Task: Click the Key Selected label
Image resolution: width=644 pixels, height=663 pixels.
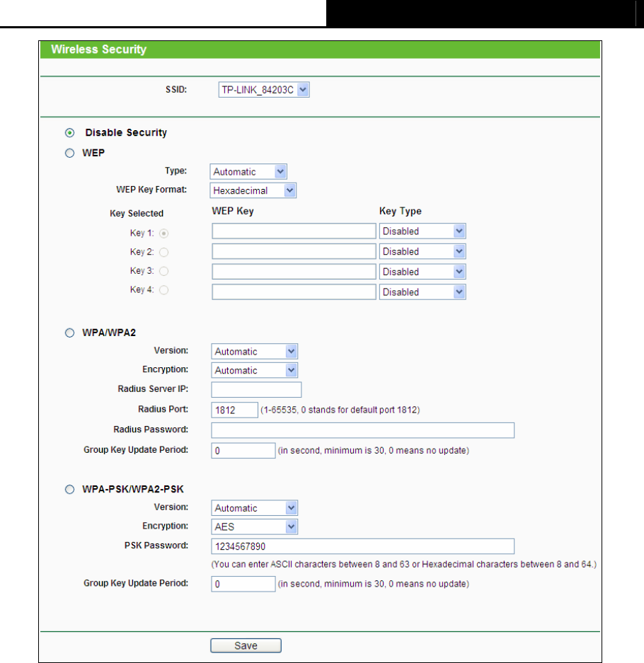Action: tap(137, 213)
